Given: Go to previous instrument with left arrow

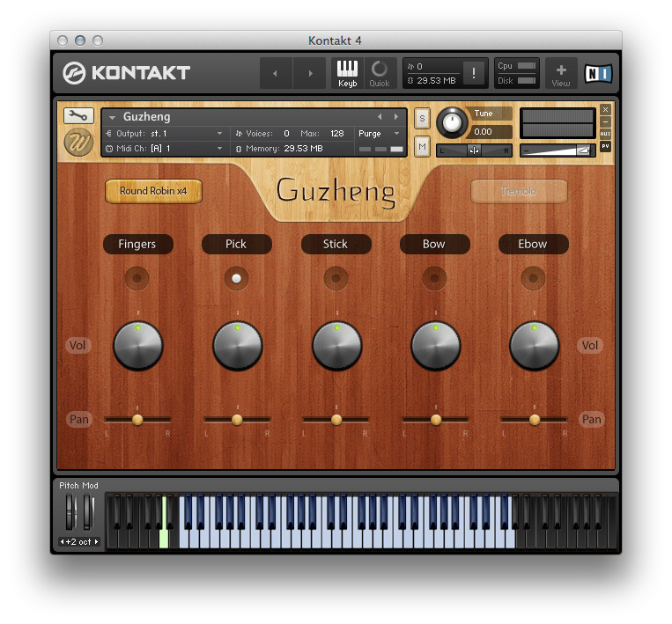Looking at the screenshot, I should click(x=380, y=116).
